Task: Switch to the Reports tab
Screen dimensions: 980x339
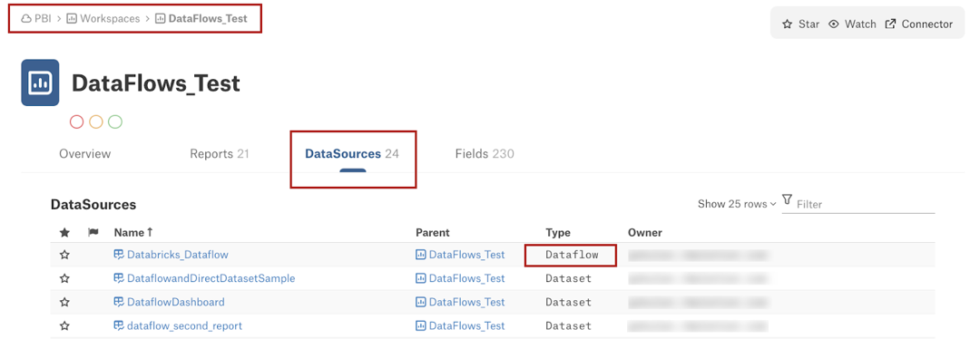Action: [x=220, y=153]
